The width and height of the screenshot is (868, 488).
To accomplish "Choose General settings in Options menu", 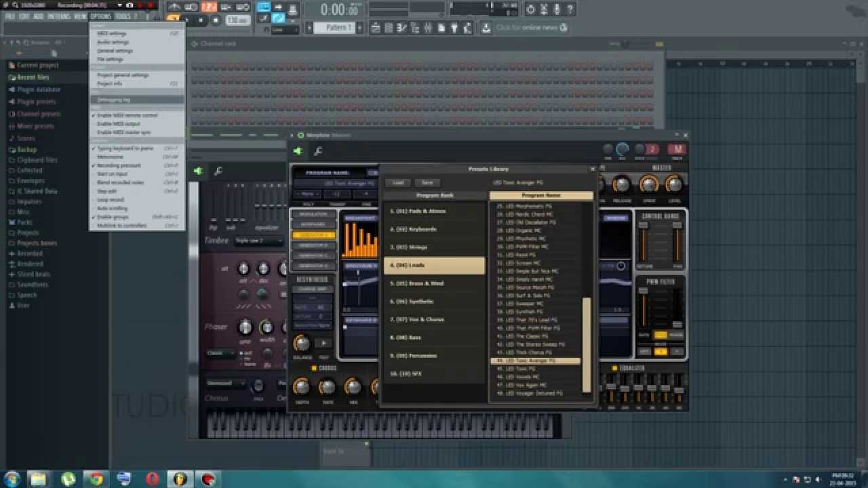I will (137, 51).
